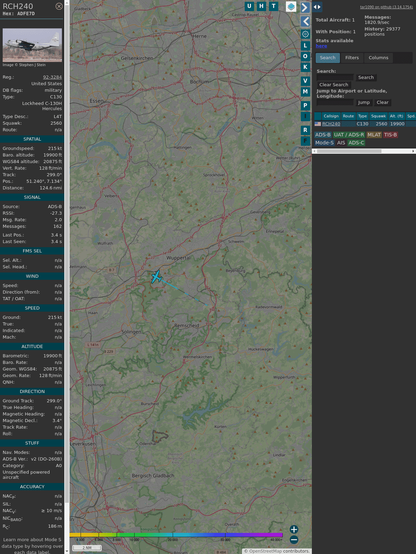
Task: Toggle the P map button
Action: pyautogui.click(x=305, y=106)
